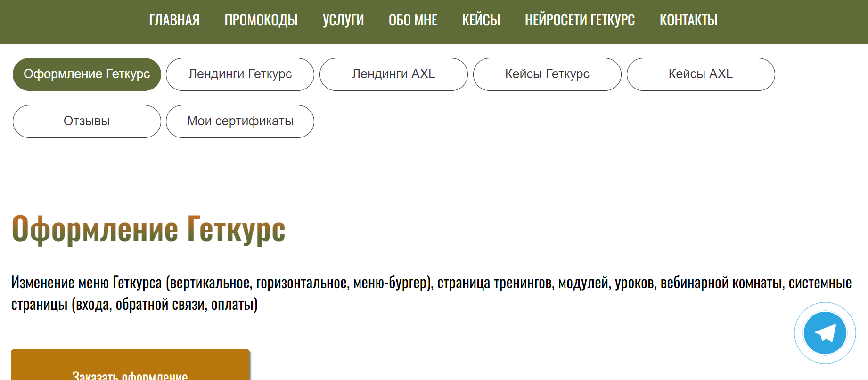Show the Кейсы Геткурс tab

(x=547, y=74)
